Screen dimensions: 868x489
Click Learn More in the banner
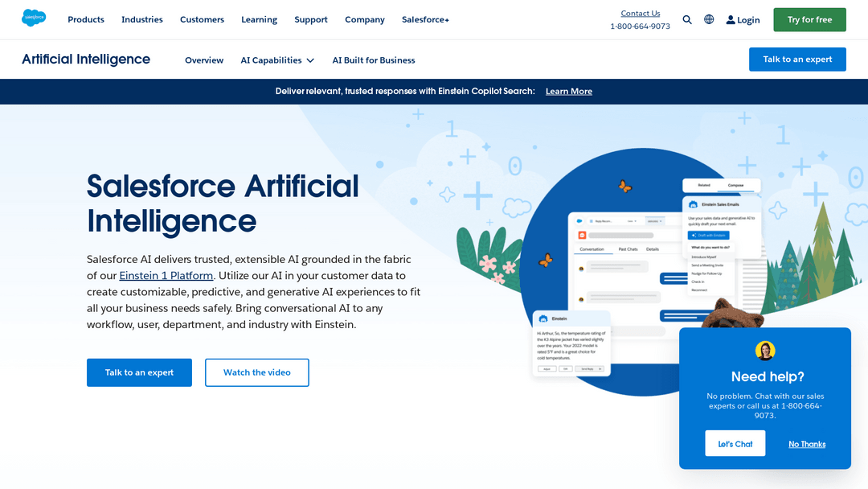569,92
